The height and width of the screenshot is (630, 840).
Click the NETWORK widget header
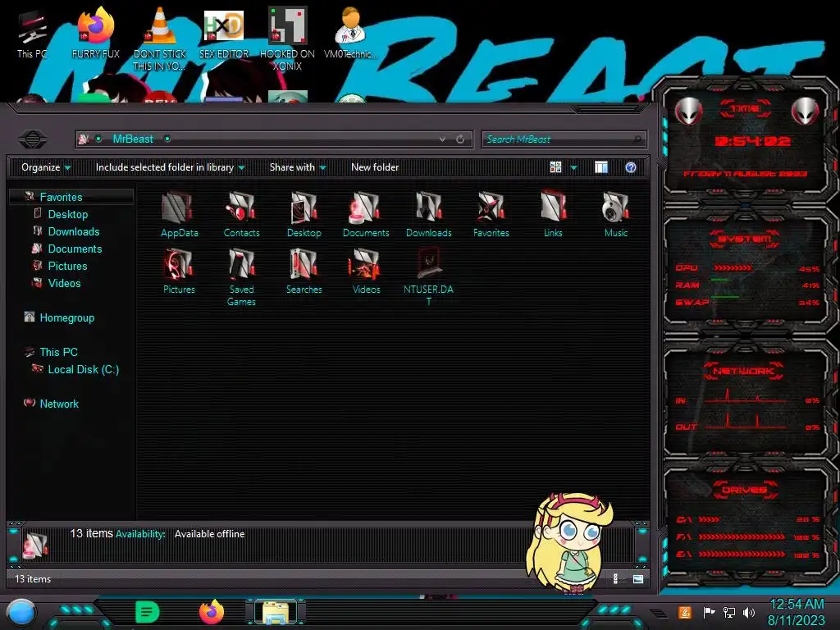(743, 371)
